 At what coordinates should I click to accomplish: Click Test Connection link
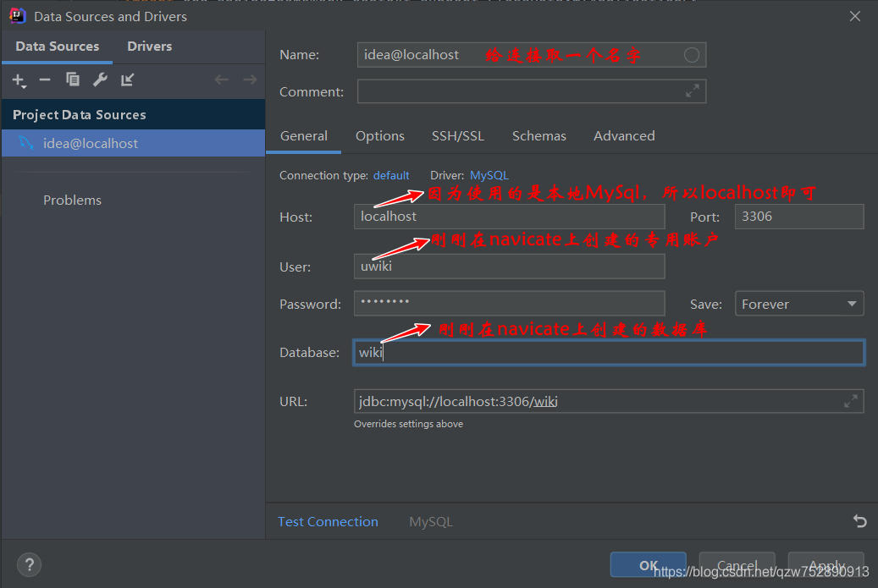point(328,521)
